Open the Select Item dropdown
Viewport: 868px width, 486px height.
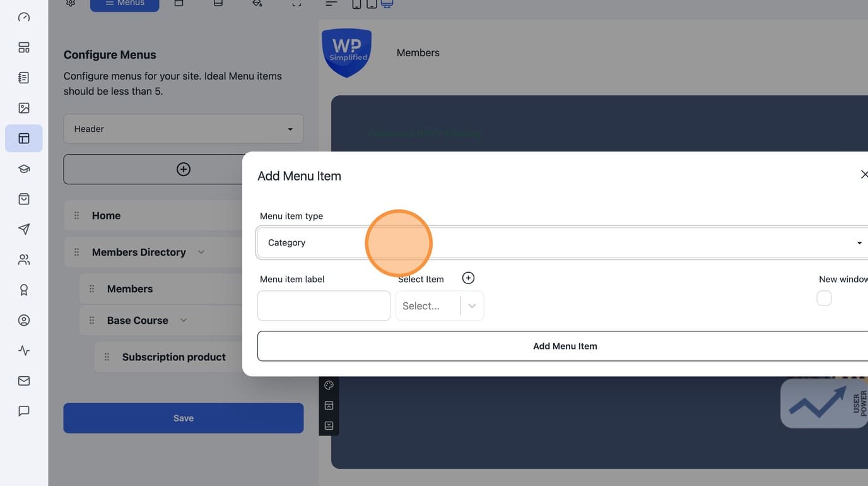pyautogui.click(x=440, y=305)
